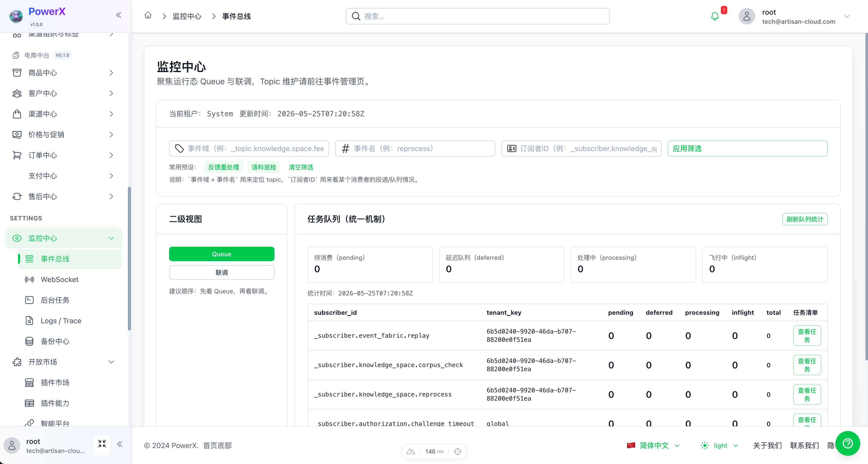Click the 插件能力 table icon
This screenshot has width=868, height=464.
click(x=29, y=403)
